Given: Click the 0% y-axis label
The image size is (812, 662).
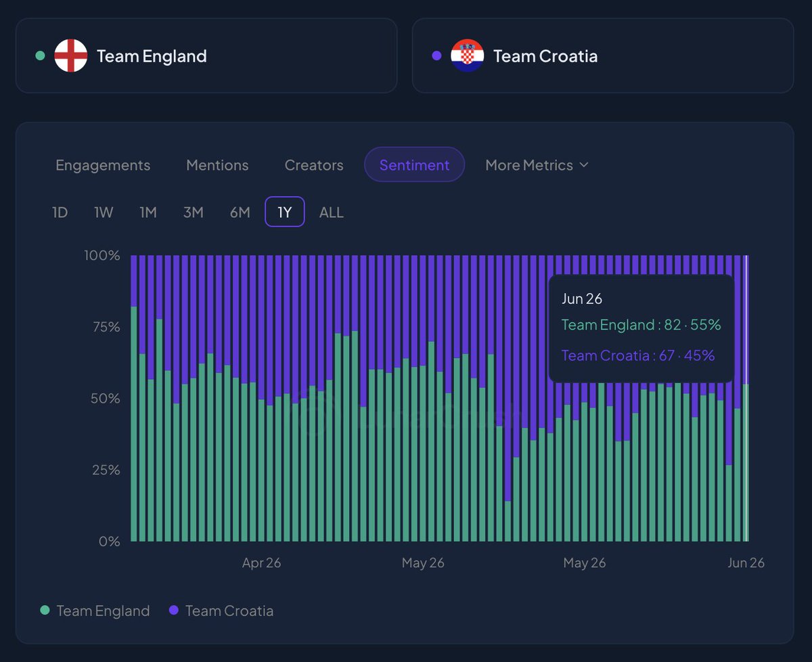Looking at the screenshot, I should pyautogui.click(x=110, y=542).
